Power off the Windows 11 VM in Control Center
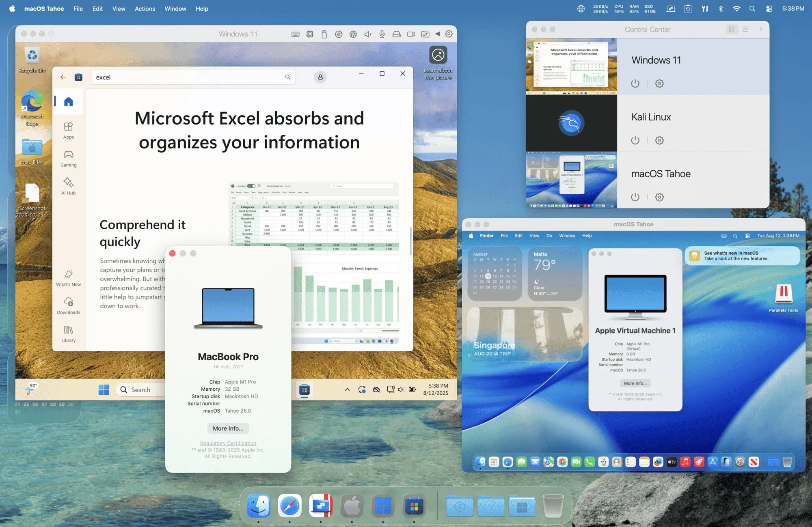812x527 pixels. tap(635, 84)
